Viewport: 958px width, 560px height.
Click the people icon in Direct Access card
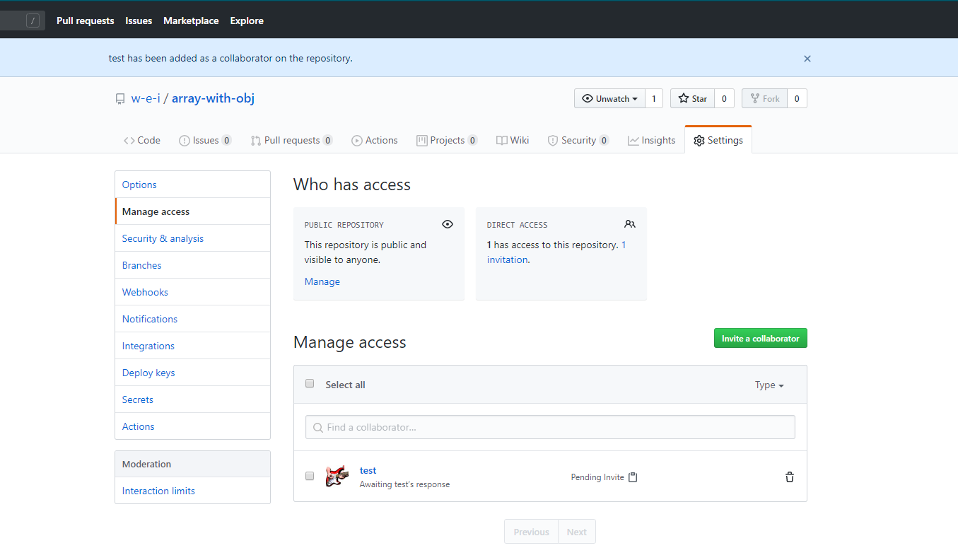coord(630,224)
